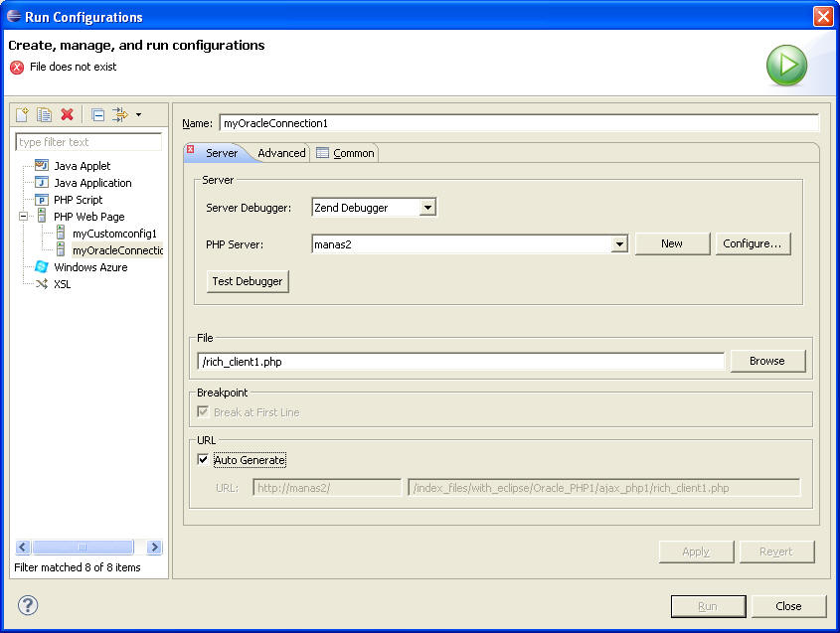
Task: Select XSL configuration type
Action: point(63,284)
